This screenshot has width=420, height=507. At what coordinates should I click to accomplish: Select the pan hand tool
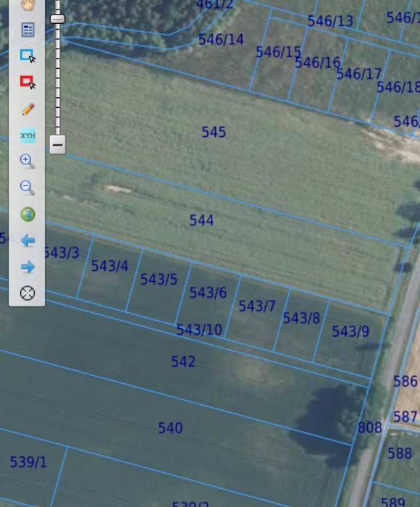click(x=28, y=4)
